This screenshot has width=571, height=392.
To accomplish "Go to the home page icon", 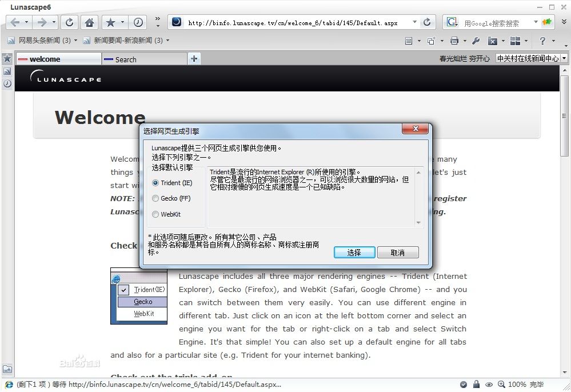I will click(89, 22).
